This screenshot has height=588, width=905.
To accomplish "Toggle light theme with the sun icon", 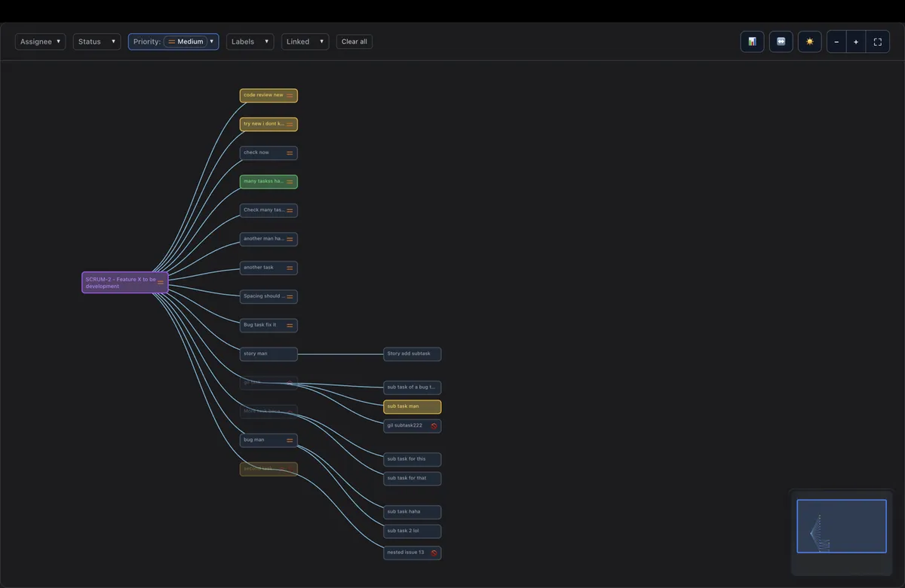I will point(809,41).
